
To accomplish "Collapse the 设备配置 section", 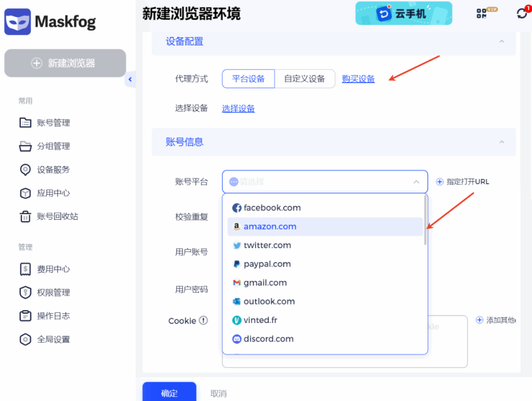I will (x=501, y=42).
